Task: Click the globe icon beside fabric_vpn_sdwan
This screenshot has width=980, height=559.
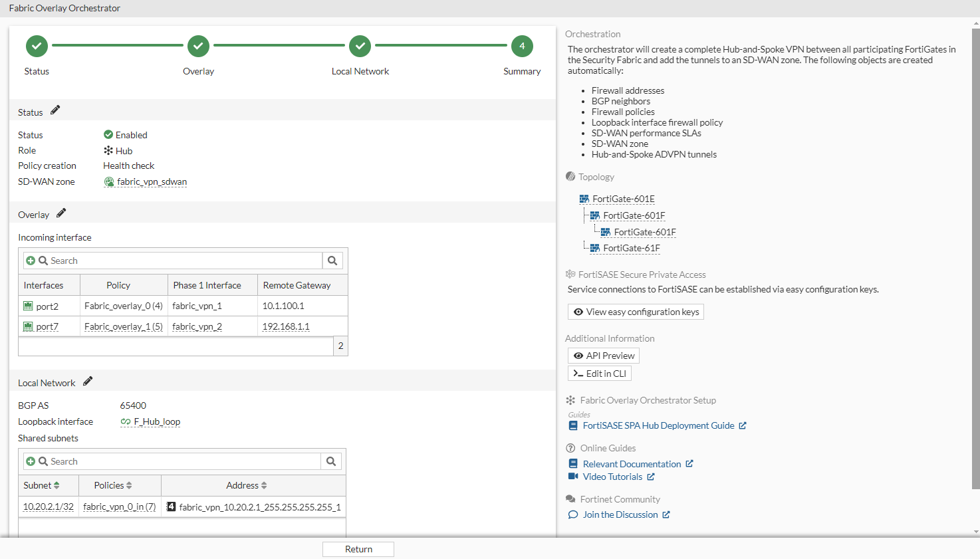Action: (108, 181)
